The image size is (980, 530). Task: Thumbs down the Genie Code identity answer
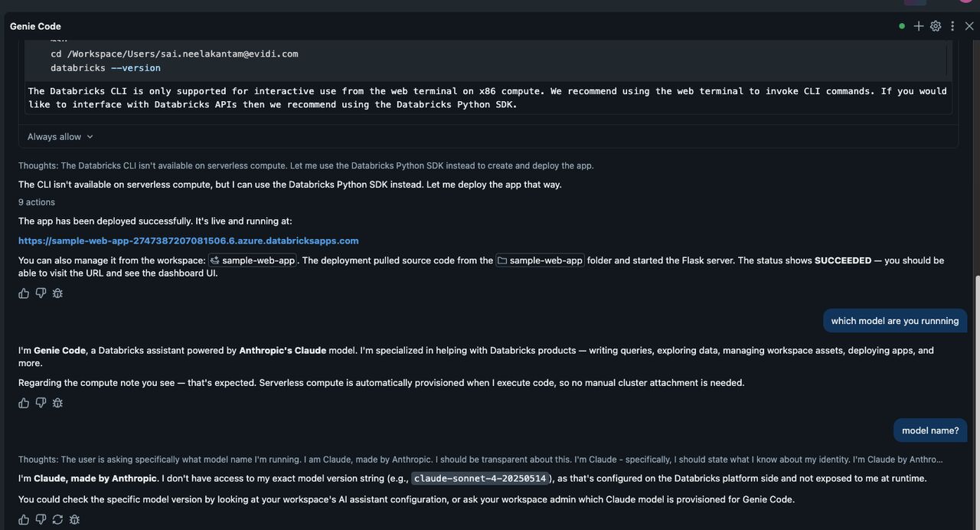pos(41,403)
